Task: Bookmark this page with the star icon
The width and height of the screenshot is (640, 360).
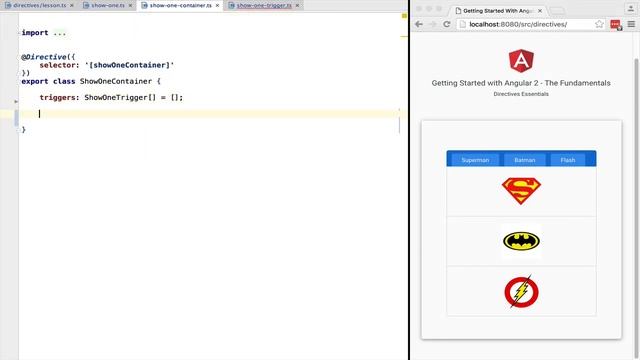Action: pos(599,24)
